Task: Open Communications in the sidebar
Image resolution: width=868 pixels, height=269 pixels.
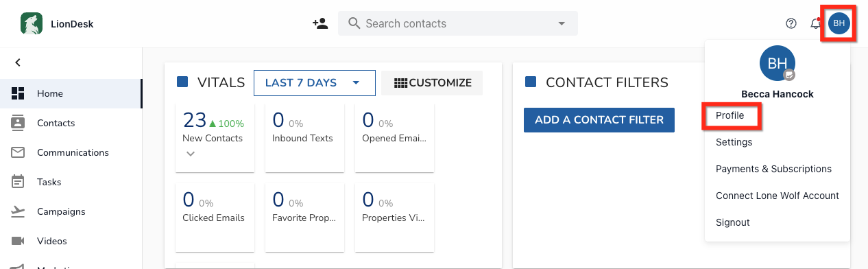Action: coord(71,152)
